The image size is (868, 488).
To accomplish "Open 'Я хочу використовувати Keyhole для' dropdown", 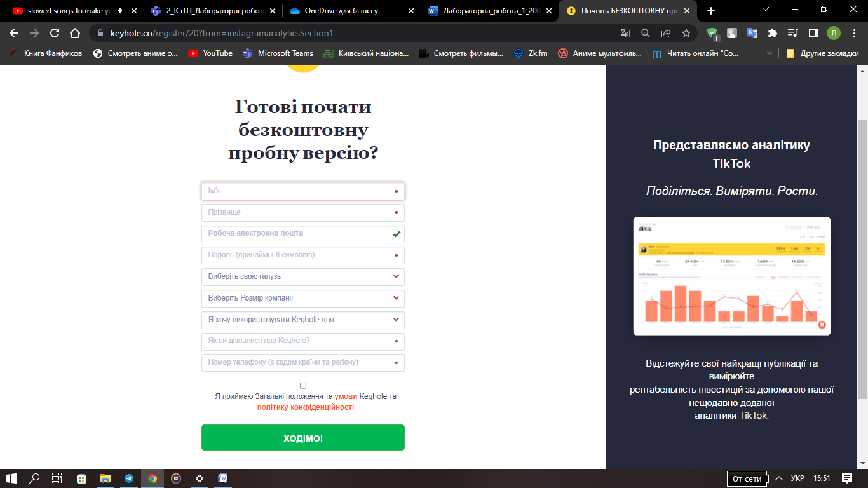I will [x=303, y=320].
